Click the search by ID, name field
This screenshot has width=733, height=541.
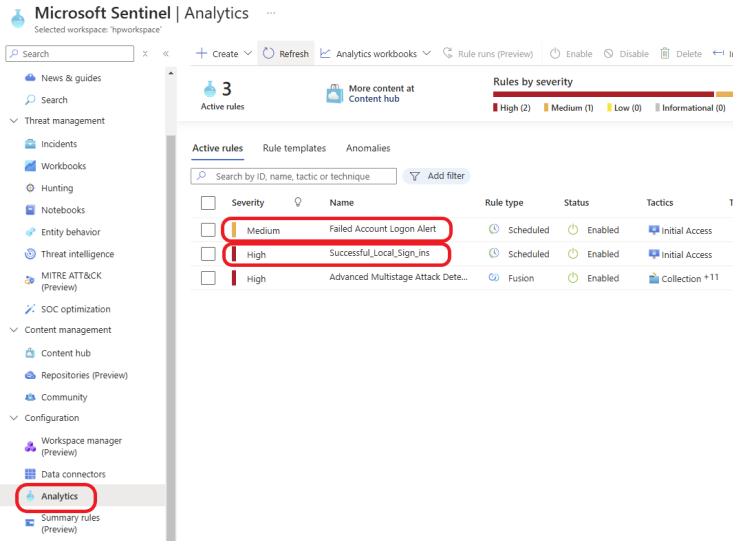pyautogui.click(x=294, y=176)
